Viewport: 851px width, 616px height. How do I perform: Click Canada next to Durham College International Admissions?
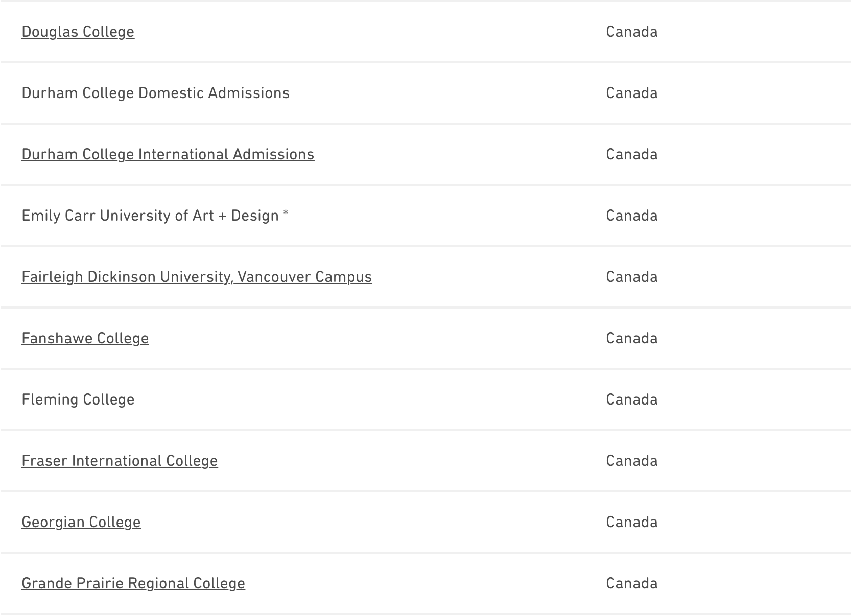coord(631,154)
